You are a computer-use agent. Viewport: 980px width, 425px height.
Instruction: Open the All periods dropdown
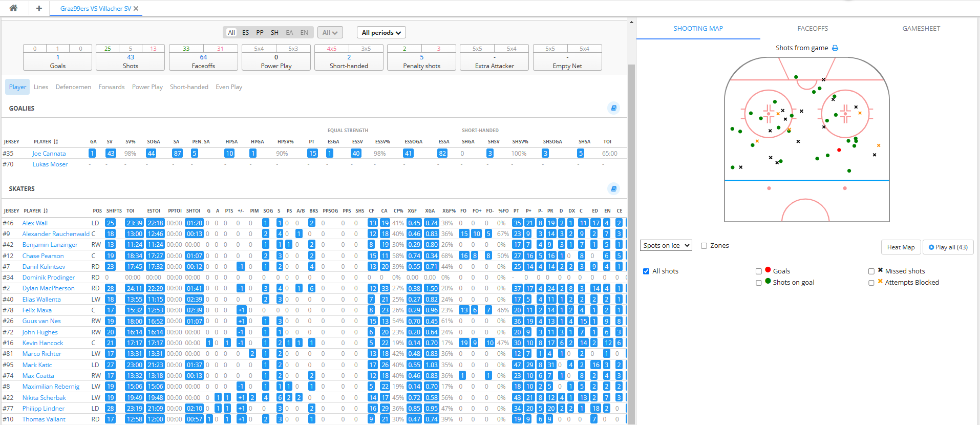coord(381,33)
